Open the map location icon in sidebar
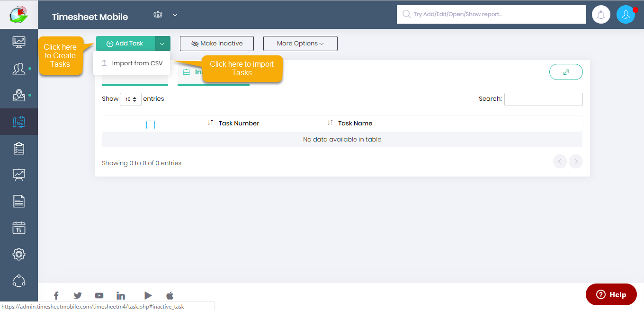The height and width of the screenshot is (310, 644). point(19,96)
